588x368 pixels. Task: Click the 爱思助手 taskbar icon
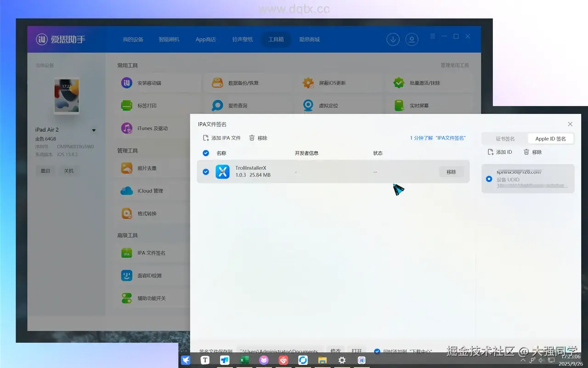pos(362,360)
